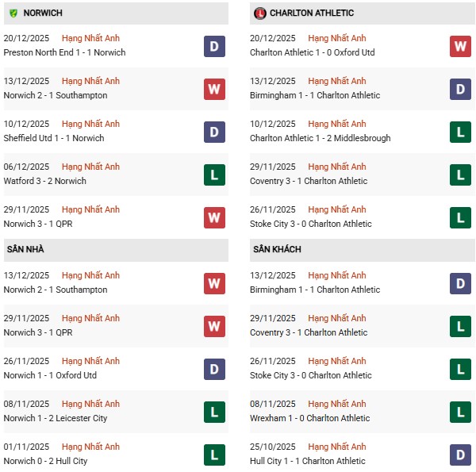Viewport: 476px width, 472px height.
Task: Open the Sheffield Utd 1 - 1 Norwich result
Action: coord(54,138)
